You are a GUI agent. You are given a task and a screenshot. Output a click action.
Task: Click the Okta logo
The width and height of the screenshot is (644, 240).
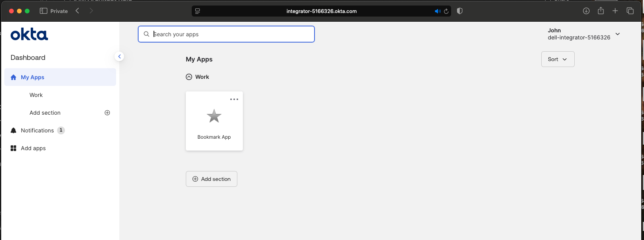pos(29,35)
